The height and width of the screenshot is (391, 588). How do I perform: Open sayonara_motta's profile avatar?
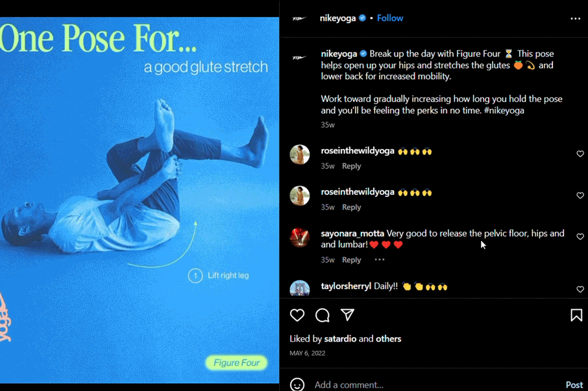pyautogui.click(x=300, y=237)
